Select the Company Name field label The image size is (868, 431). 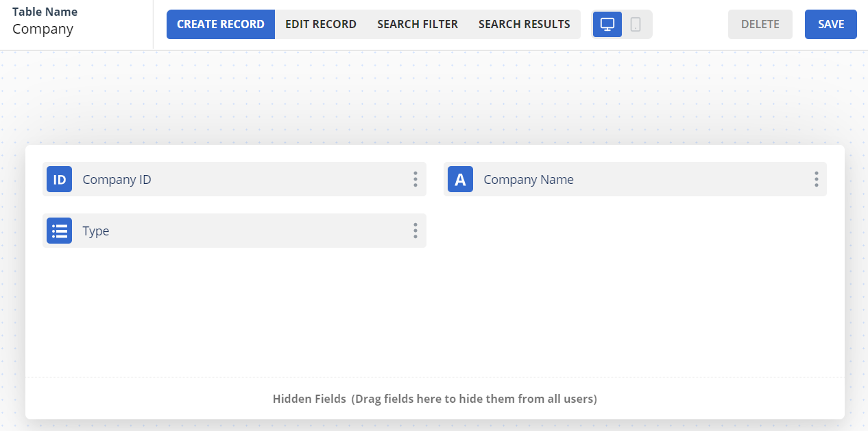point(528,180)
